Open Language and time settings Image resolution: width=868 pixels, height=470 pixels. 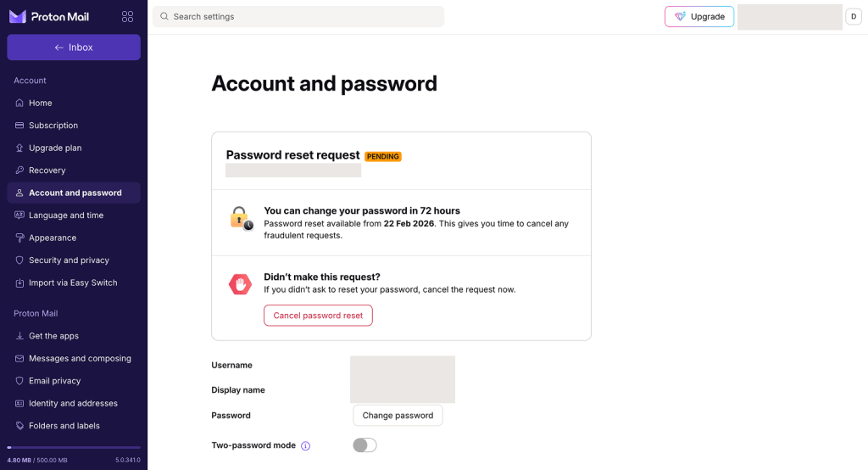[x=66, y=215]
